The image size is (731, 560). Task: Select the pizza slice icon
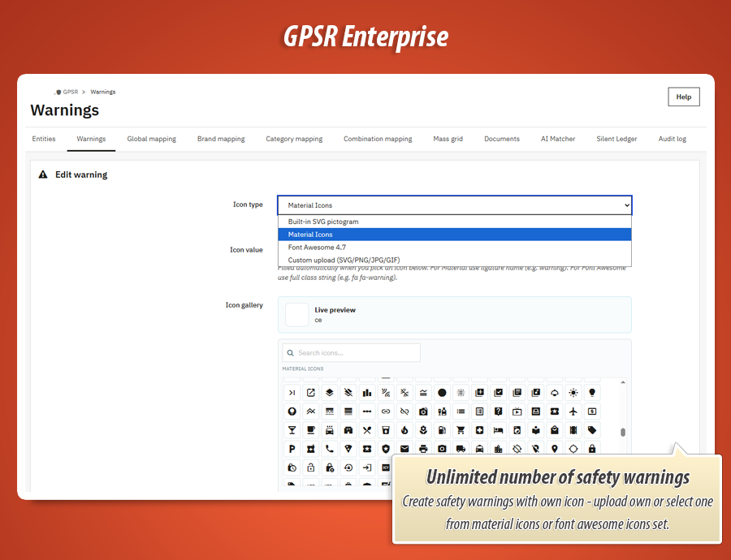[x=348, y=449]
